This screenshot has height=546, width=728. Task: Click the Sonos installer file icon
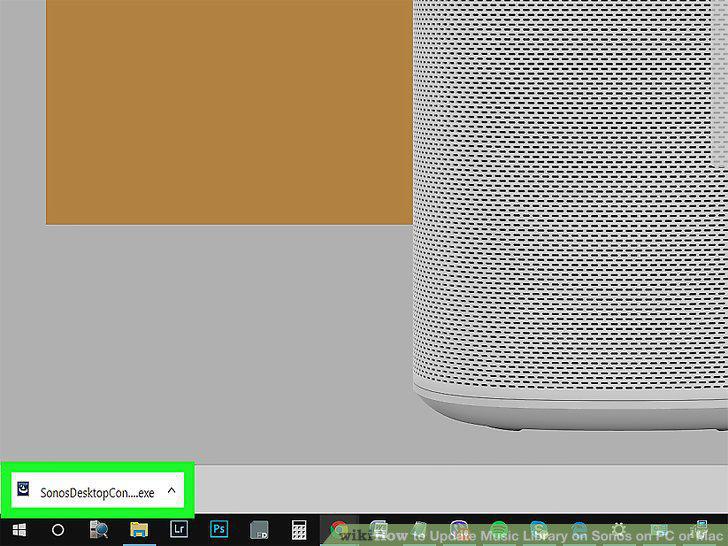point(23,489)
